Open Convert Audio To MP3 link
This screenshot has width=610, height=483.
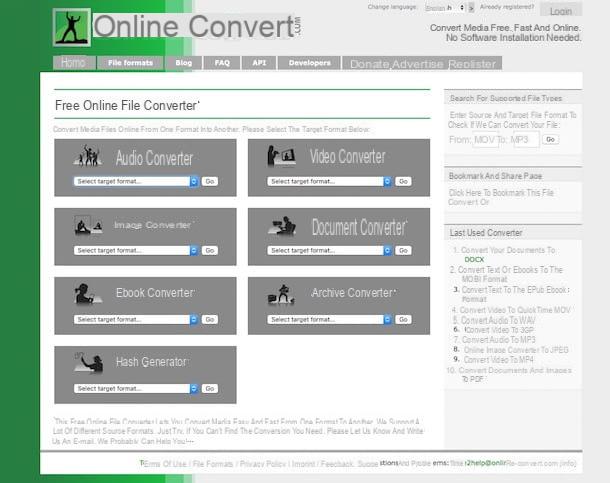click(x=498, y=340)
